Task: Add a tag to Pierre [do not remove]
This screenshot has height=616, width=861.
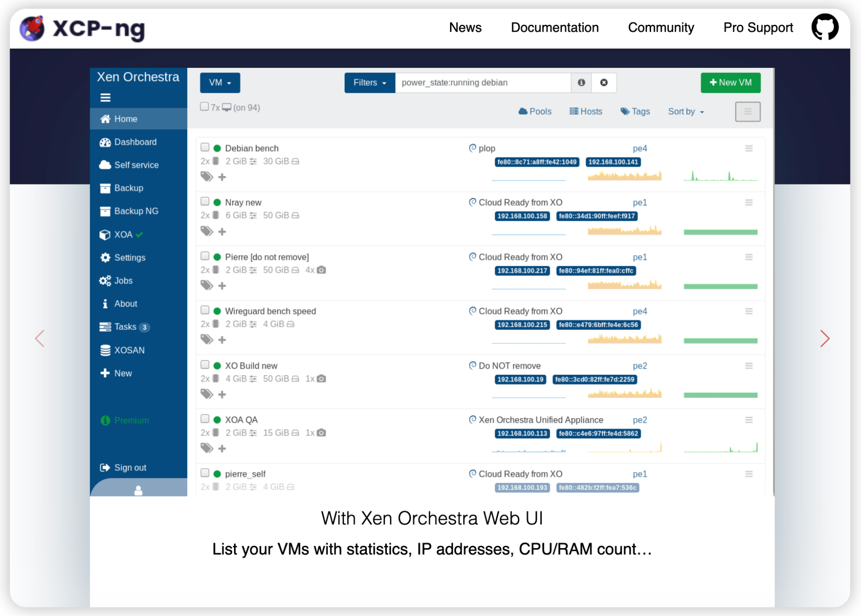Action: tap(222, 286)
